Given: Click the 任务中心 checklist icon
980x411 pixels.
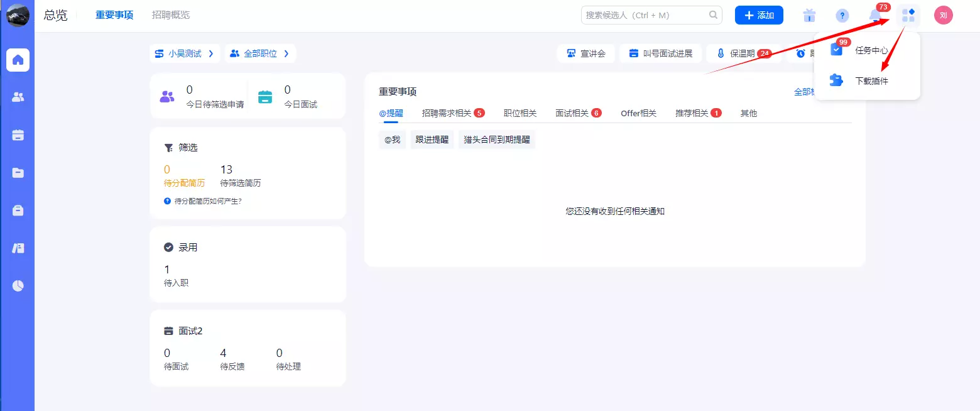Looking at the screenshot, I should pyautogui.click(x=836, y=50).
